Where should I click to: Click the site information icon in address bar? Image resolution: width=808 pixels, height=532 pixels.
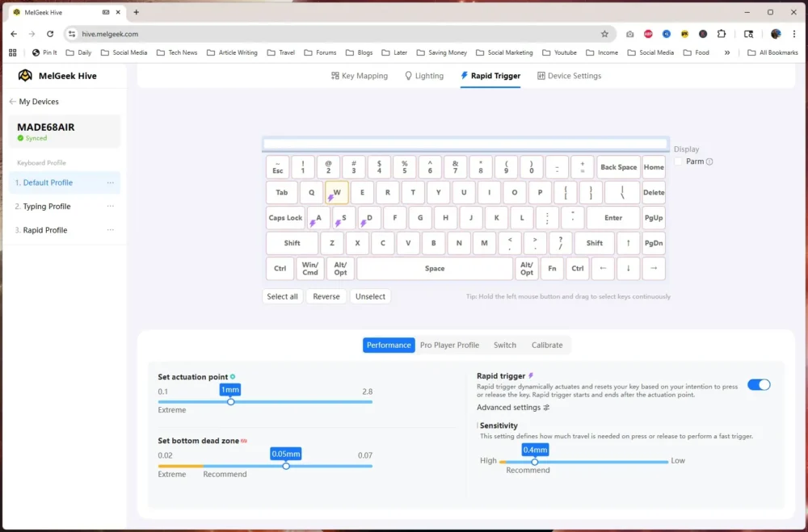(72, 34)
